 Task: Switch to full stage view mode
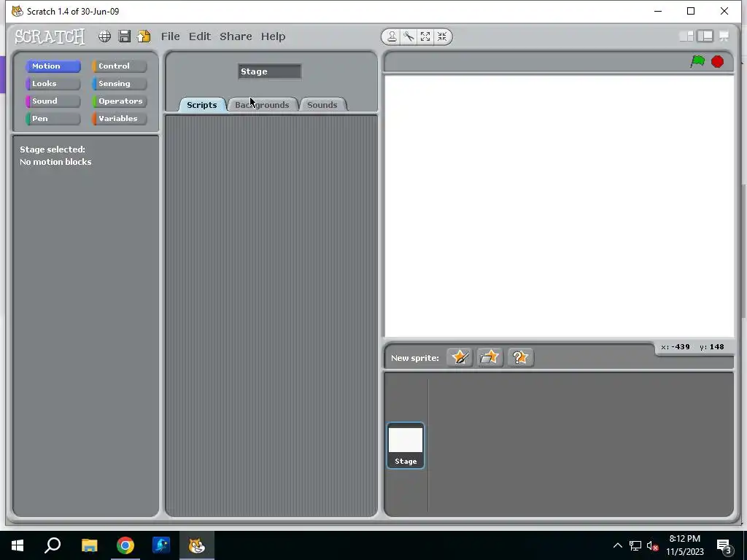coord(705,36)
